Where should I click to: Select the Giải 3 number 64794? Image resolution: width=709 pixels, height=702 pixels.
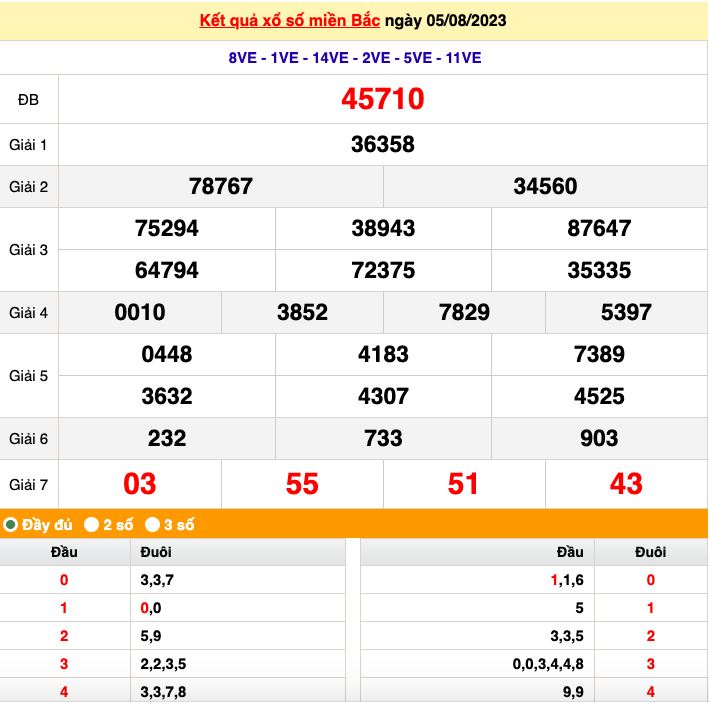click(x=166, y=270)
